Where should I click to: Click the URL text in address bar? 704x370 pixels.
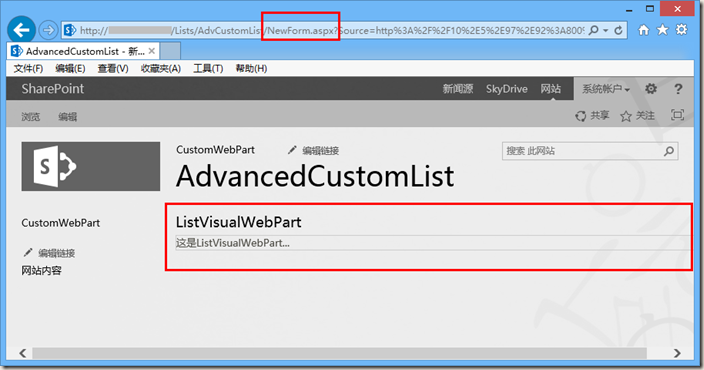coord(332,31)
